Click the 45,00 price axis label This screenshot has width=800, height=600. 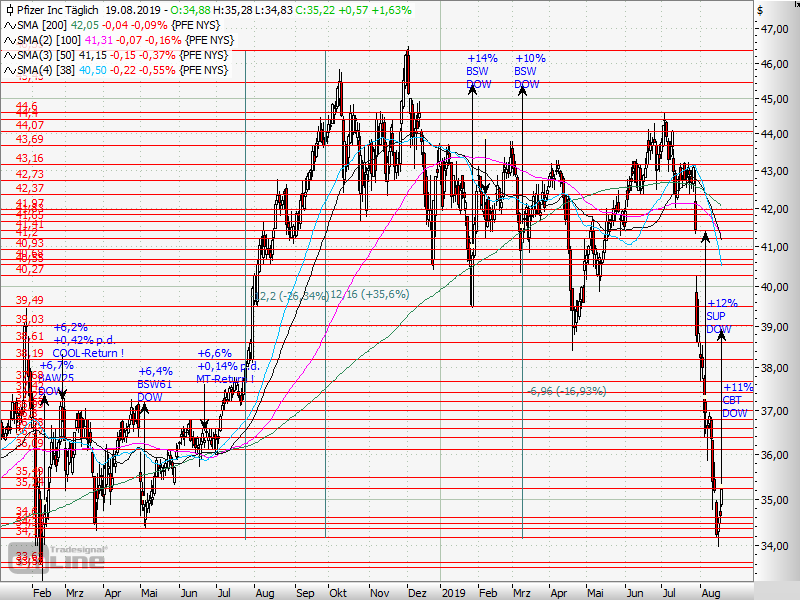coord(774,99)
